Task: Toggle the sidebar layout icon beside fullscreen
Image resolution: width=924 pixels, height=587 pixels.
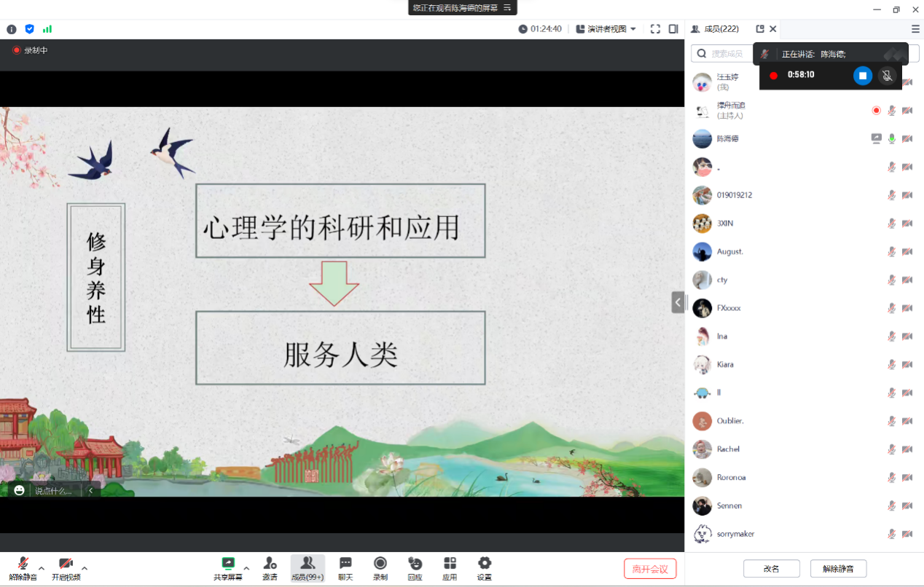Action: pyautogui.click(x=673, y=29)
